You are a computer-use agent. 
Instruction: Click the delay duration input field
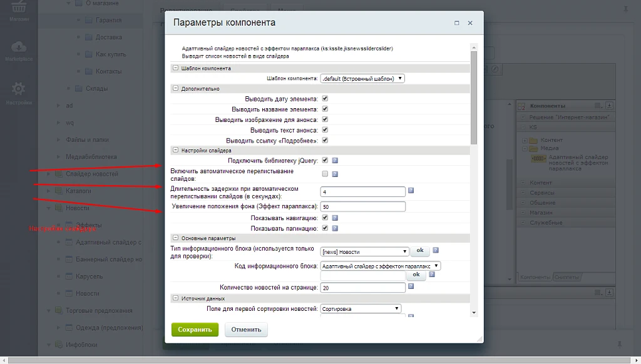(363, 191)
